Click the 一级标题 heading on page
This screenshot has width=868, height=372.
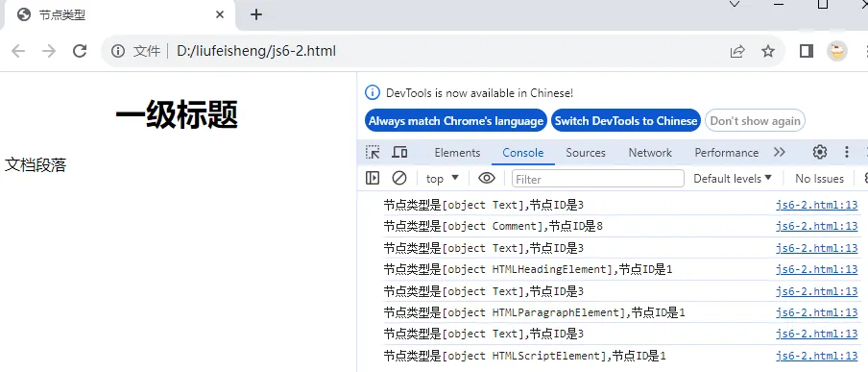177,114
